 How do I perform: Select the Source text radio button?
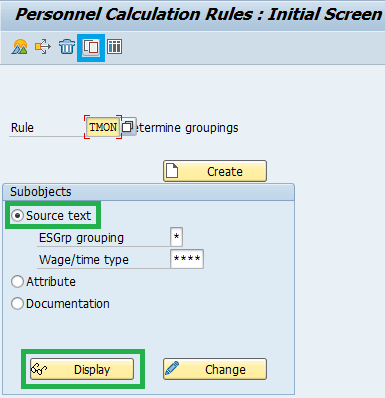coord(17,216)
